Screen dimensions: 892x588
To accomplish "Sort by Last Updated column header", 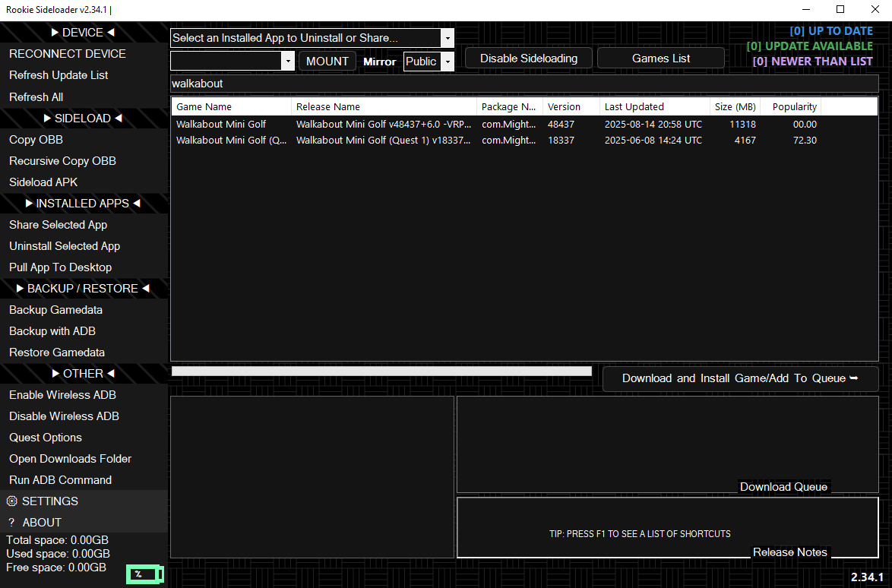I will 655,106.
